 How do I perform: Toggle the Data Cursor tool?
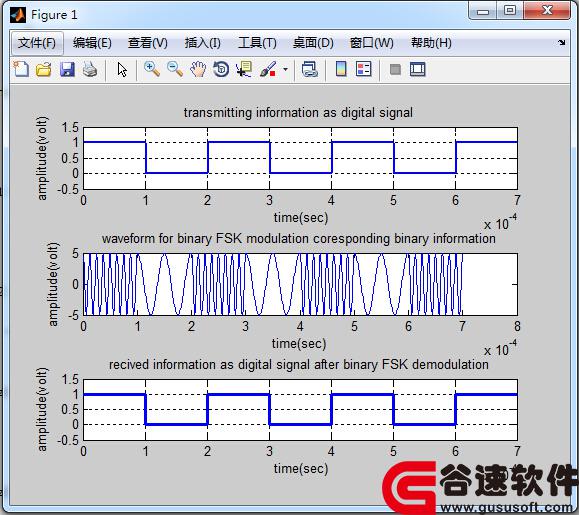pos(244,69)
